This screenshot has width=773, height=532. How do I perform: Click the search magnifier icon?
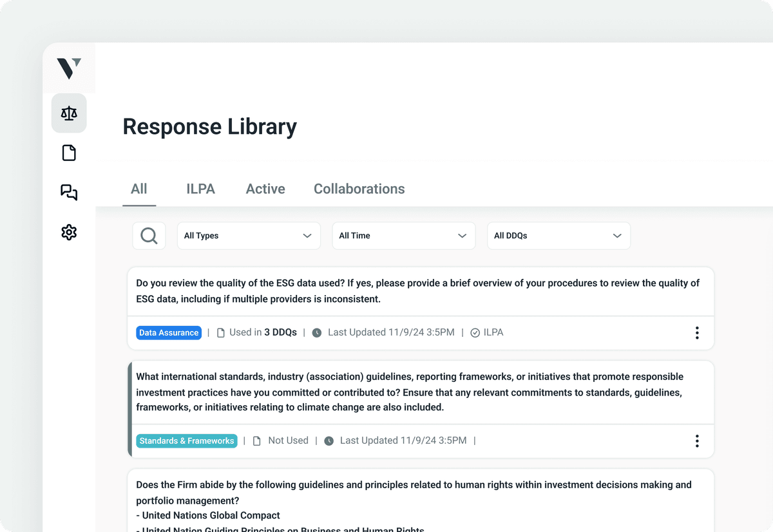[x=149, y=235]
